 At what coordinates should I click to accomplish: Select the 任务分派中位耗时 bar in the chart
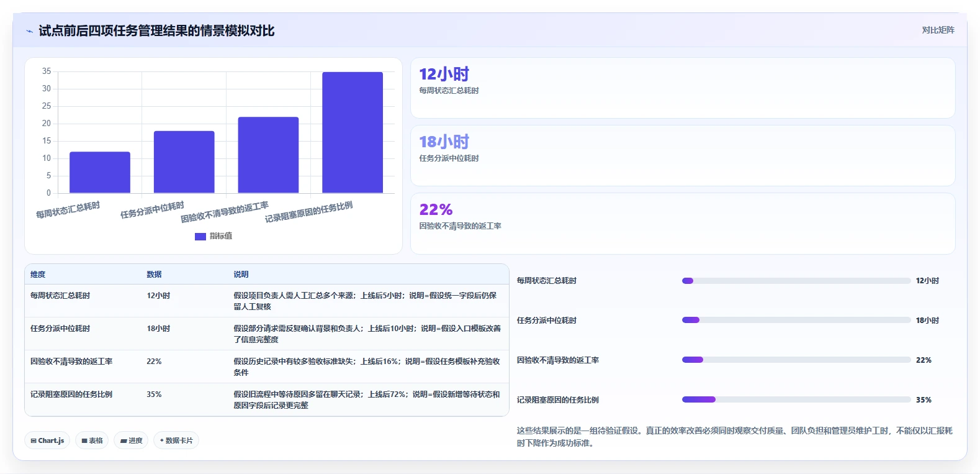[x=184, y=162]
